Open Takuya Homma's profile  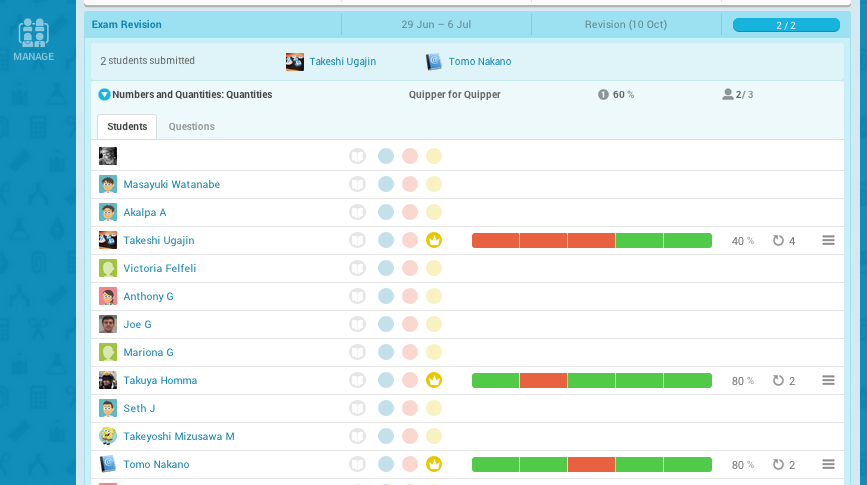click(160, 380)
